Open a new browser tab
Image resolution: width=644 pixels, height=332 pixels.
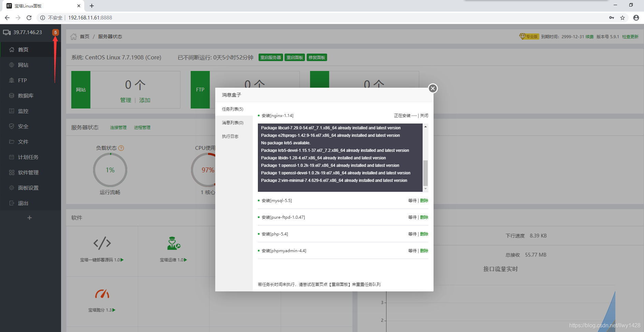92,6
